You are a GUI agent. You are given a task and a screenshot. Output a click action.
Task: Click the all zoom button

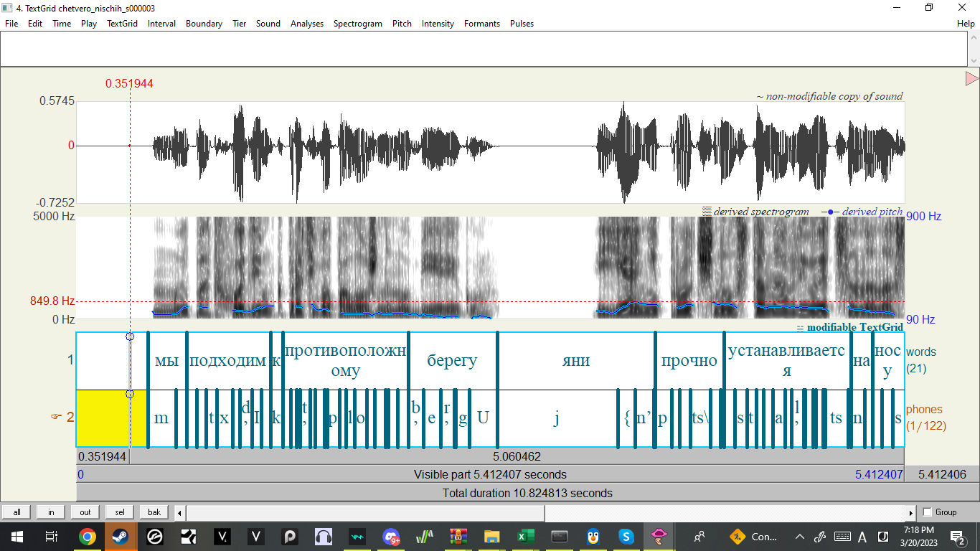[x=16, y=512]
